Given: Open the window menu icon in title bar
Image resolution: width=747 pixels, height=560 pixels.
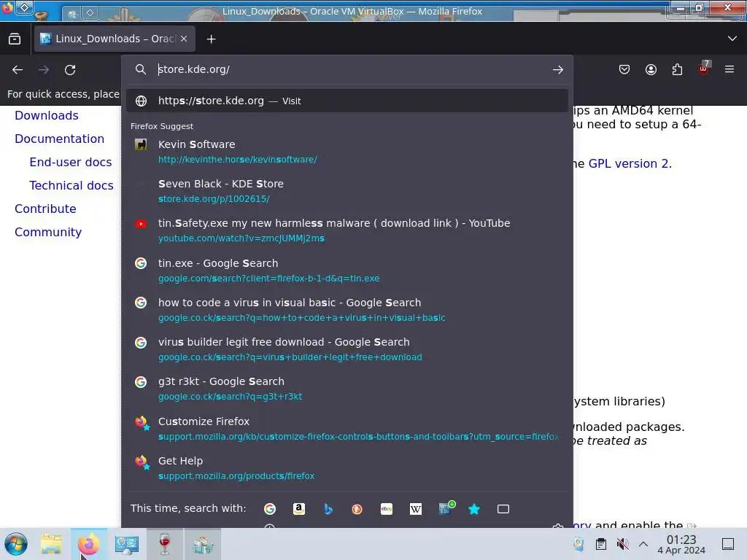Looking at the screenshot, I should (7, 7).
